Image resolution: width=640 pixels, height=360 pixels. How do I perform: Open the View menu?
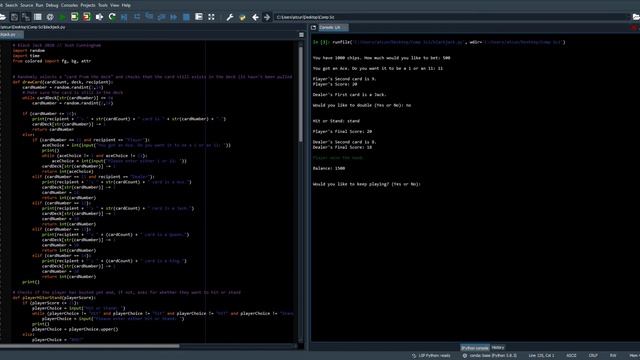tap(115, 5)
